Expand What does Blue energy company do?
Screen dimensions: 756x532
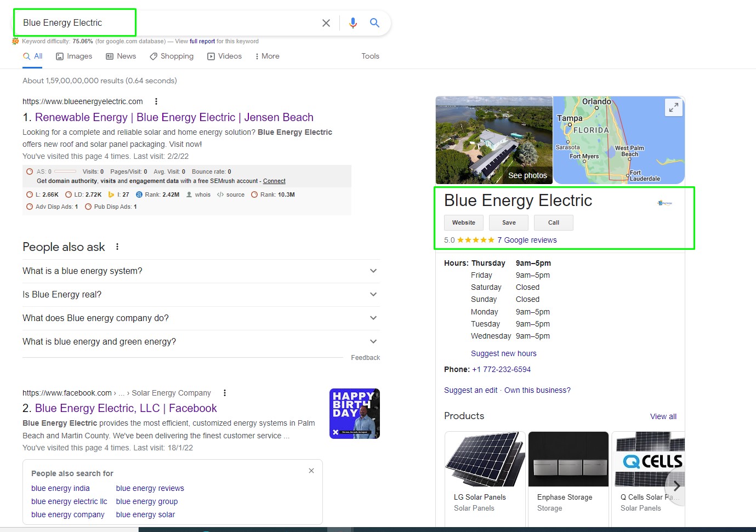201,318
